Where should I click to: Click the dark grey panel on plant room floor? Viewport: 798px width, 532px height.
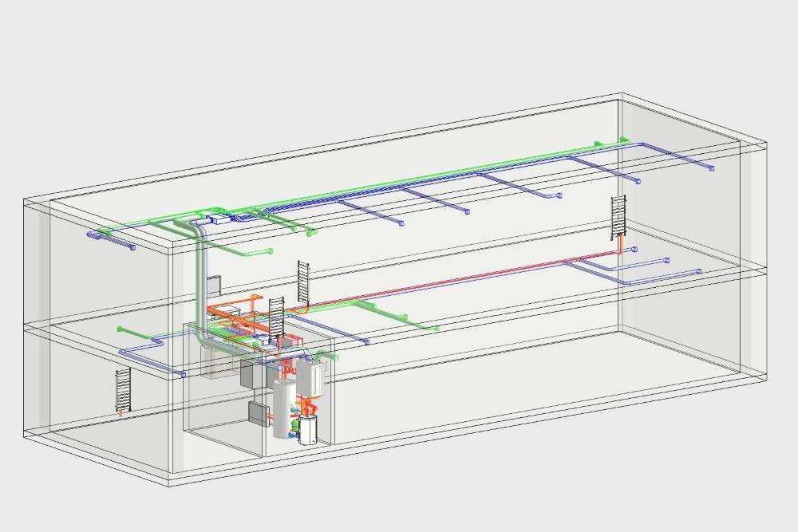[258, 413]
